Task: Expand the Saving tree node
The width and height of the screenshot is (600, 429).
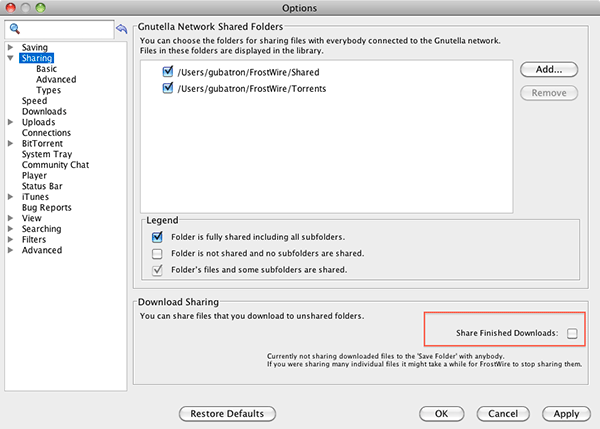Action: click(11, 47)
